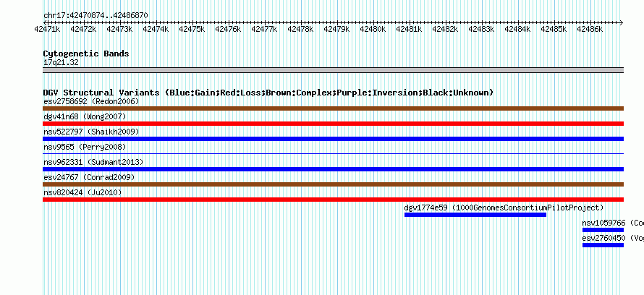This screenshot has height=295, width=644.
Task: Click the chr17:42470874..42486870 coordinates label
Action: (x=96, y=15)
